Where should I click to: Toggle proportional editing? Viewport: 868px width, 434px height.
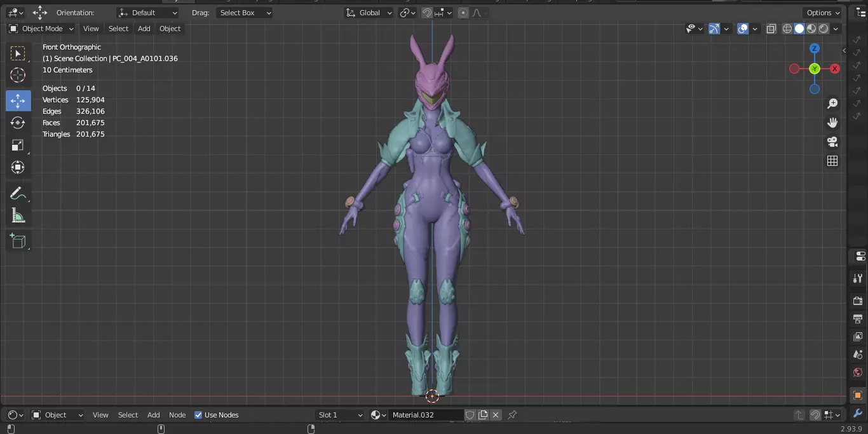pos(463,13)
